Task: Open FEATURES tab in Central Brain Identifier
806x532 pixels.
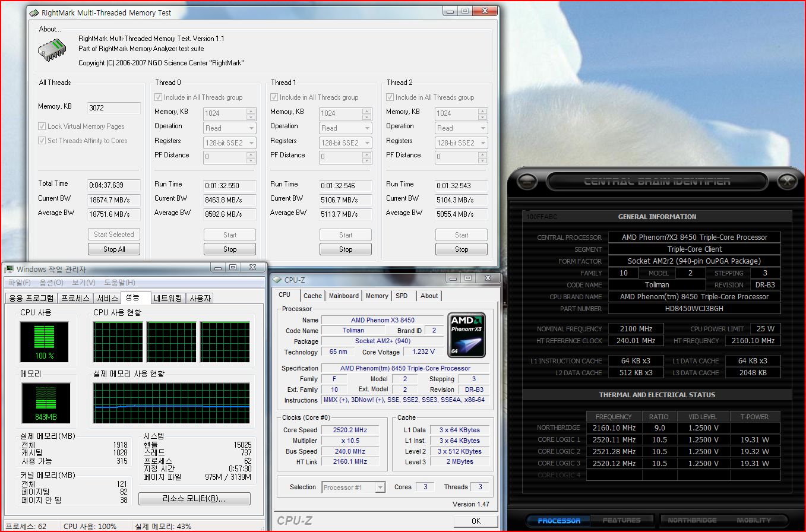Action: point(621,521)
